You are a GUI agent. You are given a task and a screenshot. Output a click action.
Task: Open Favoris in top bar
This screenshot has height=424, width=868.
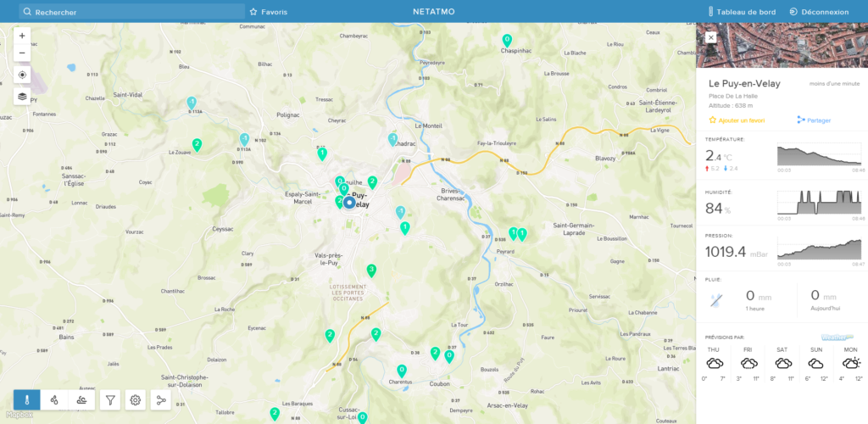point(269,12)
